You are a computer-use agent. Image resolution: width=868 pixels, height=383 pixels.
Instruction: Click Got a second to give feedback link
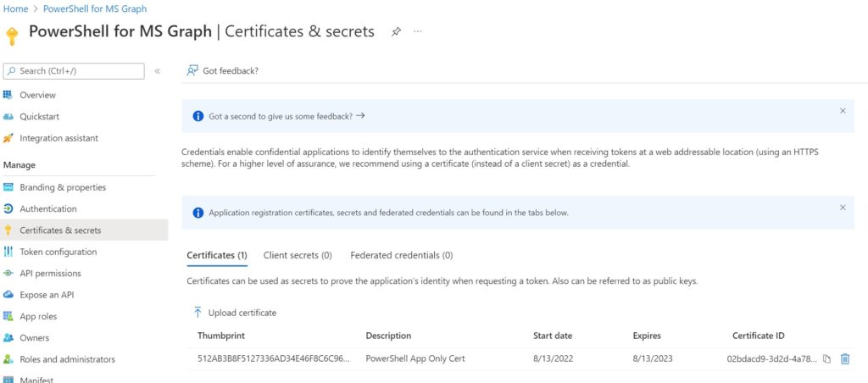tap(287, 116)
